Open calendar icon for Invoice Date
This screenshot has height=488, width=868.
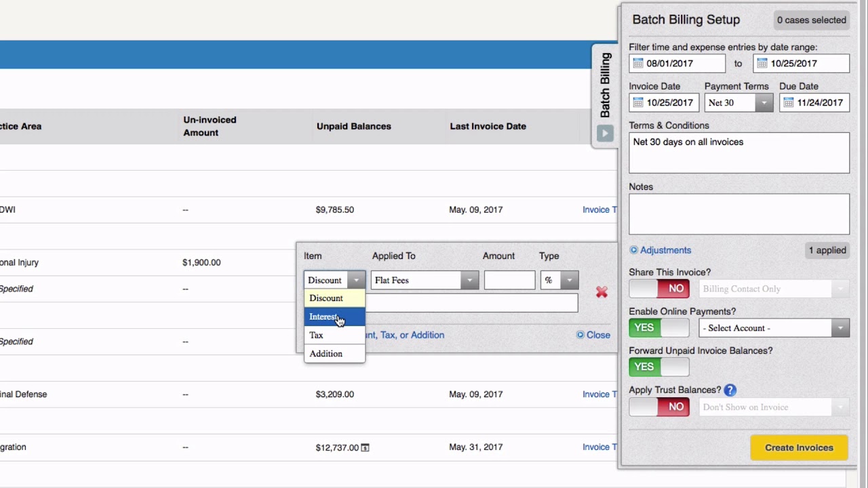(x=638, y=103)
